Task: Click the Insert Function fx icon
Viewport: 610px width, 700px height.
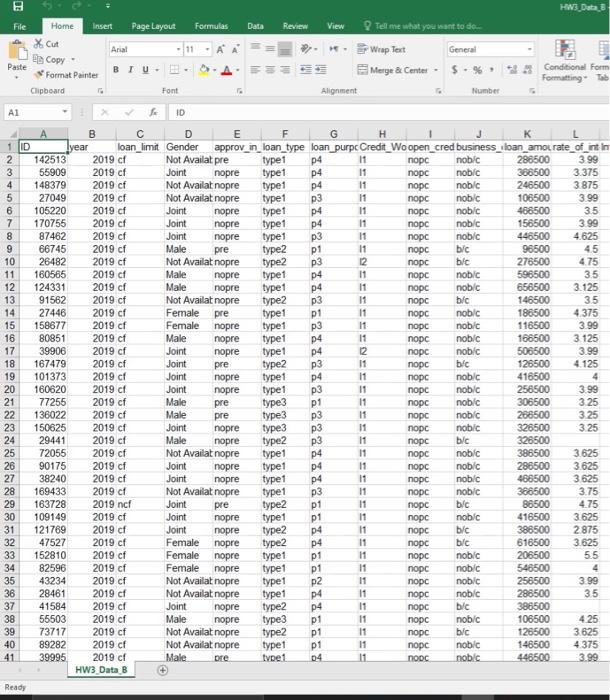Action: tap(153, 112)
